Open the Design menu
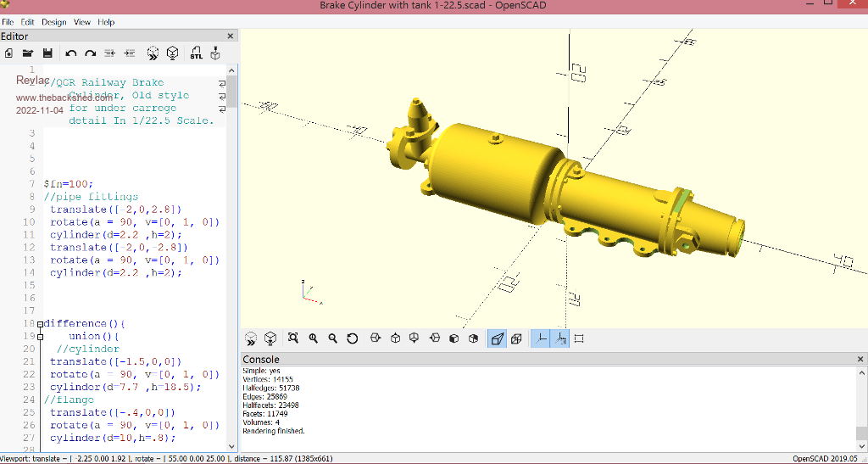 [x=53, y=22]
